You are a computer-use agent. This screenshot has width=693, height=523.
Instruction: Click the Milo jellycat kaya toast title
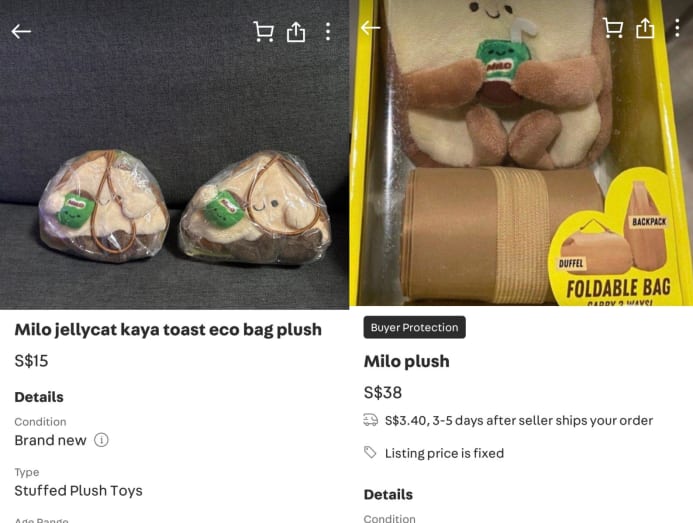click(168, 329)
